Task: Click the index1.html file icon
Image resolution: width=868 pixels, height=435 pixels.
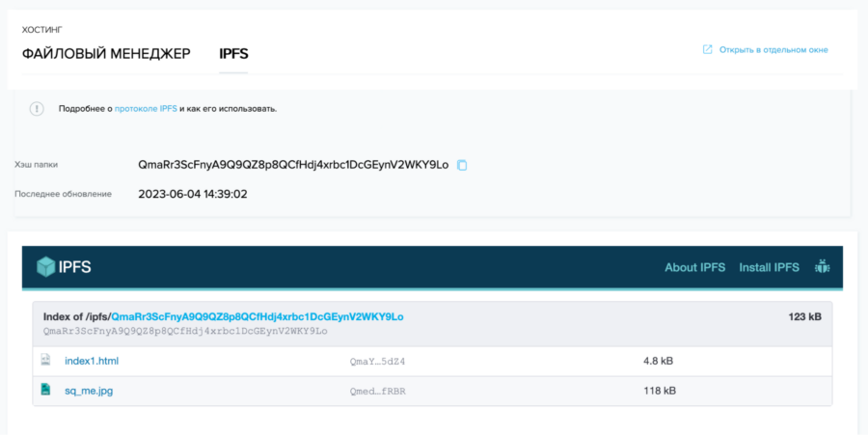Action: point(45,360)
